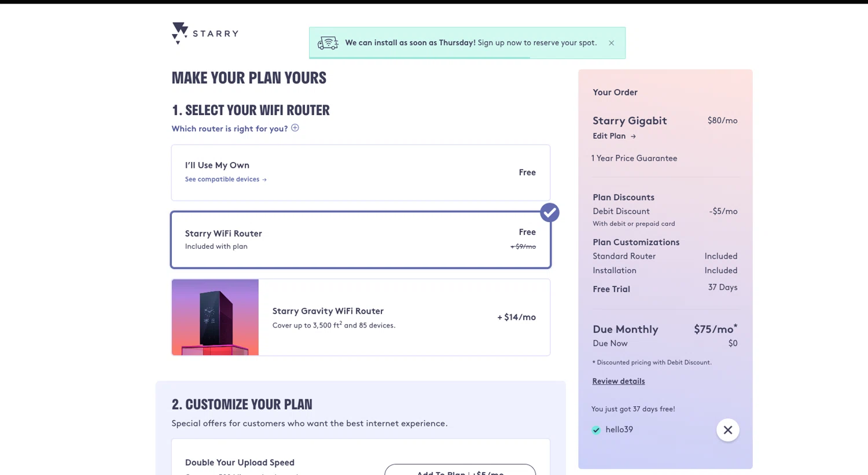This screenshot has height=475, width=868.
Task: Click the Starry logo
Action: tap(205, 34)
